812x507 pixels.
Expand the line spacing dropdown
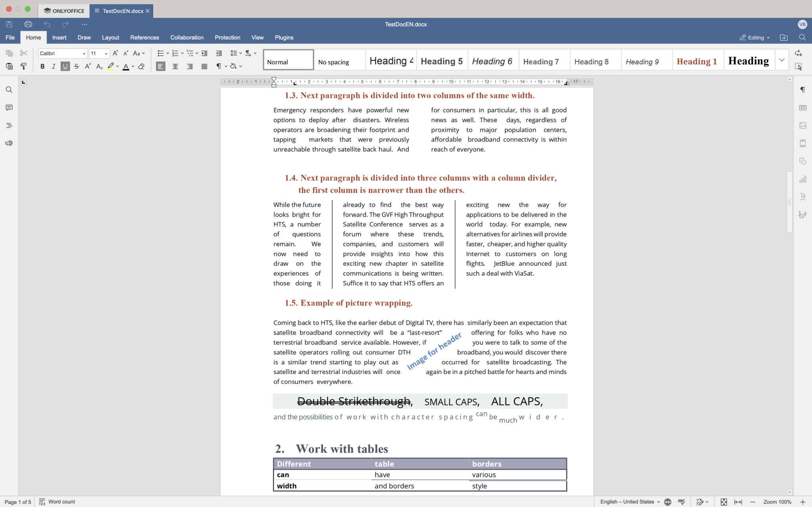pyautogui.click(x=239, y=53)
